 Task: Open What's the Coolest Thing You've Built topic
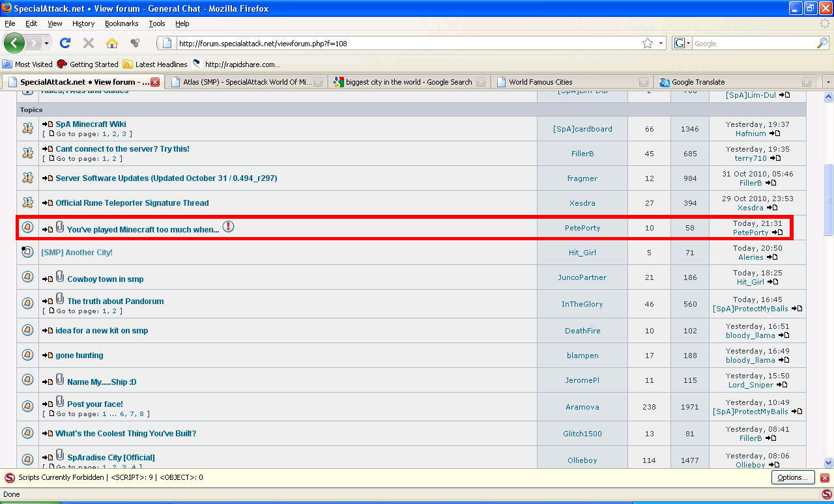point(126,434)
